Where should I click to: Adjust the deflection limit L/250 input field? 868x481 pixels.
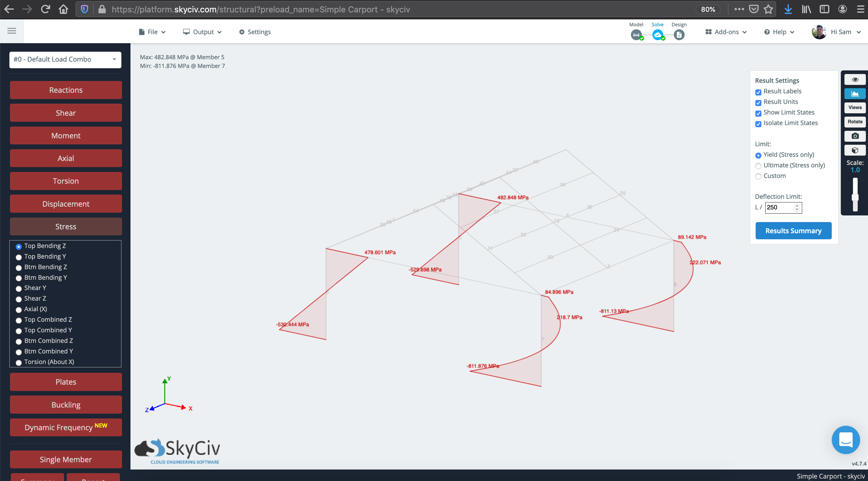coord(780,207)
